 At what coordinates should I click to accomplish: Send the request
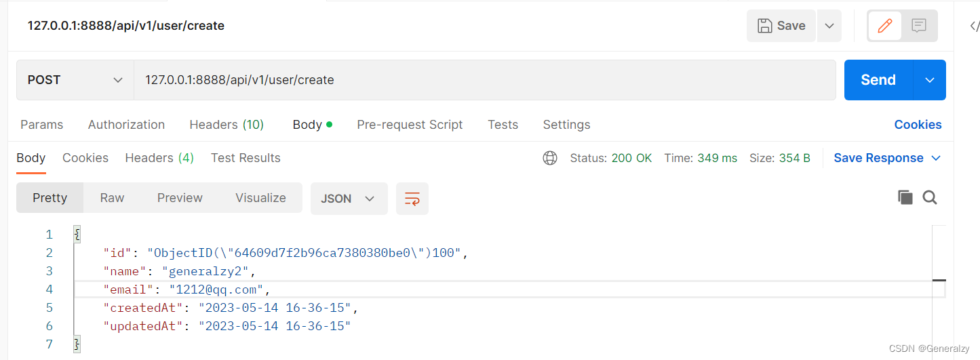coord(878,80)
